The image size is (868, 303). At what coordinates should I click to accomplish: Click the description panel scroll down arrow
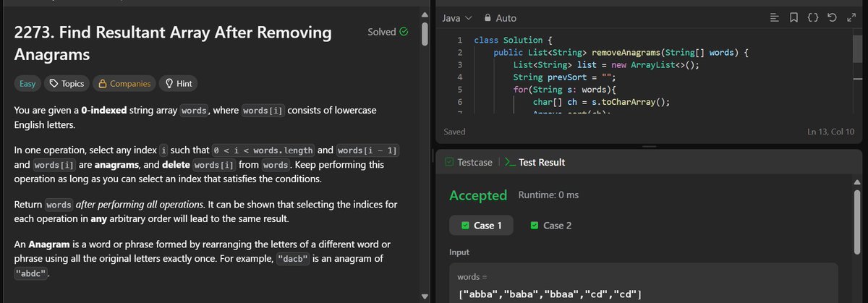tap(424, 296)
